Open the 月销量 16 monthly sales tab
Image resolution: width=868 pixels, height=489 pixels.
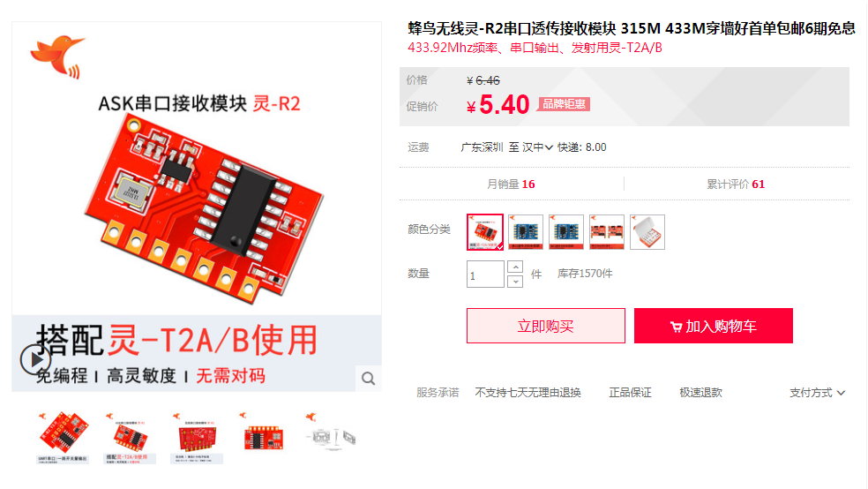click(x=511, y=184)
